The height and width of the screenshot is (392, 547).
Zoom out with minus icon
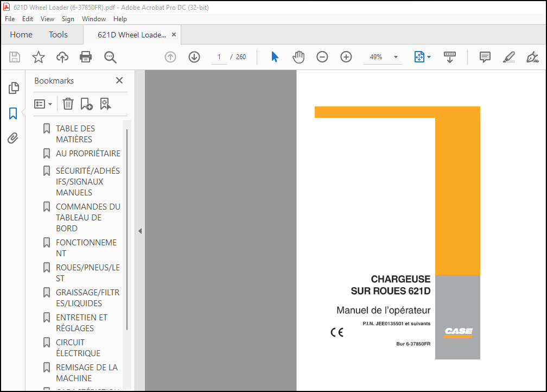[322, 57]
